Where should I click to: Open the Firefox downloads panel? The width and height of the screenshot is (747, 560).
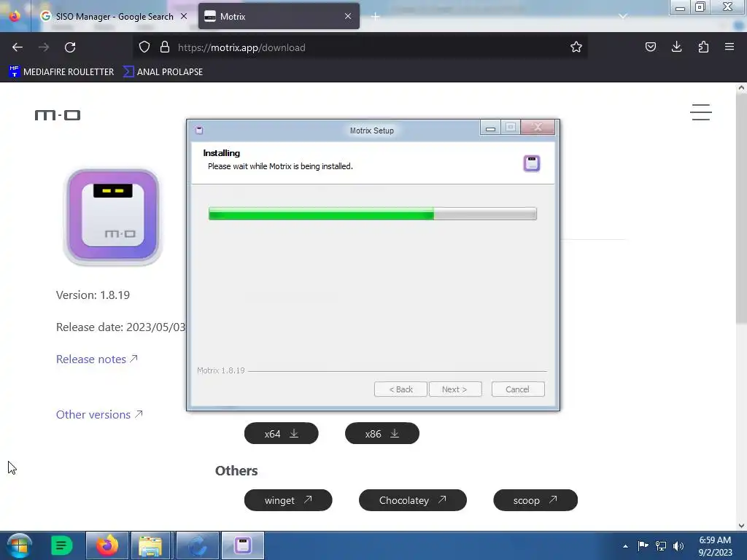pos(676,47)
